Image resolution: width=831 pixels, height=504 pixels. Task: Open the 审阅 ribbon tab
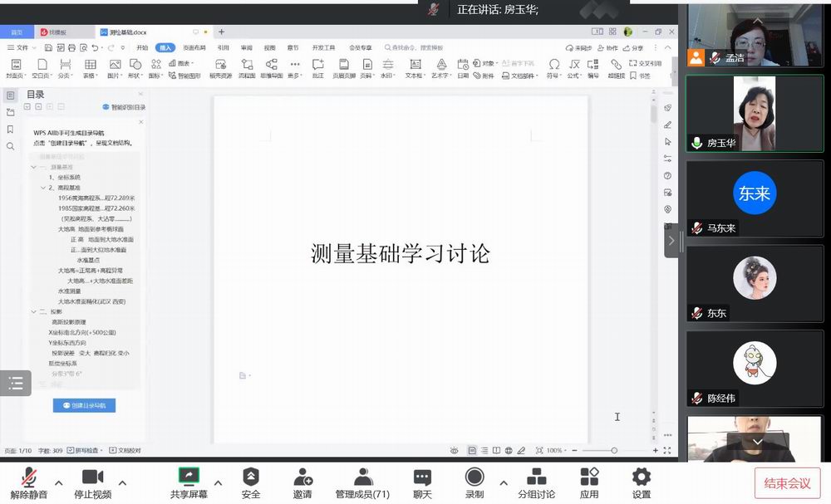[x=247, y=48]
